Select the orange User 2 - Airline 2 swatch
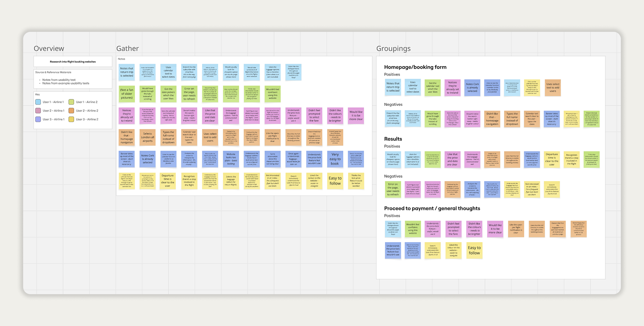This screenshot has height=326, width=644. [71, 111]
